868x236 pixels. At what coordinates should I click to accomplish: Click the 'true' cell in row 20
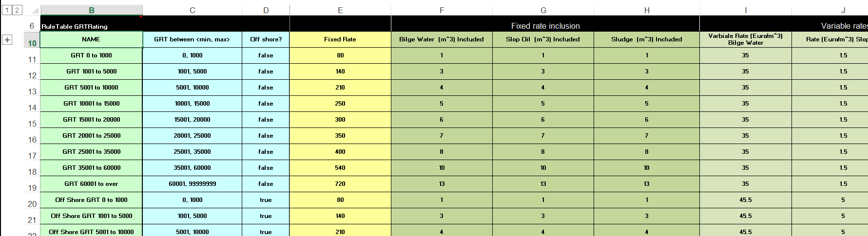point(266,200)
